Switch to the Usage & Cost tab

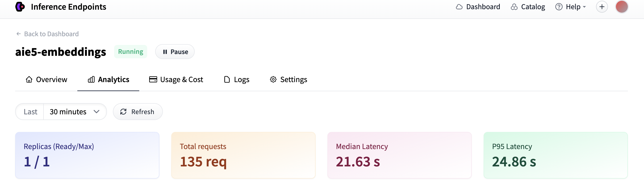176,80
